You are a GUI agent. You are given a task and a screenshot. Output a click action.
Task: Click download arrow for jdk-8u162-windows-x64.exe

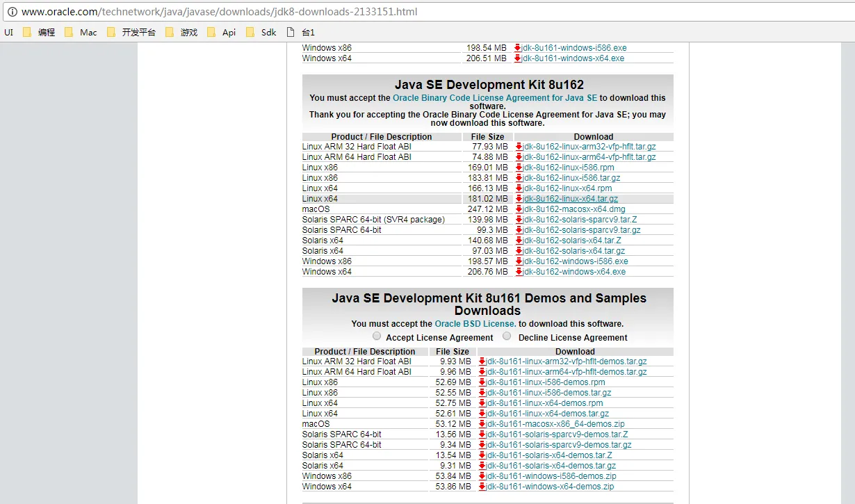click(519, 272)
